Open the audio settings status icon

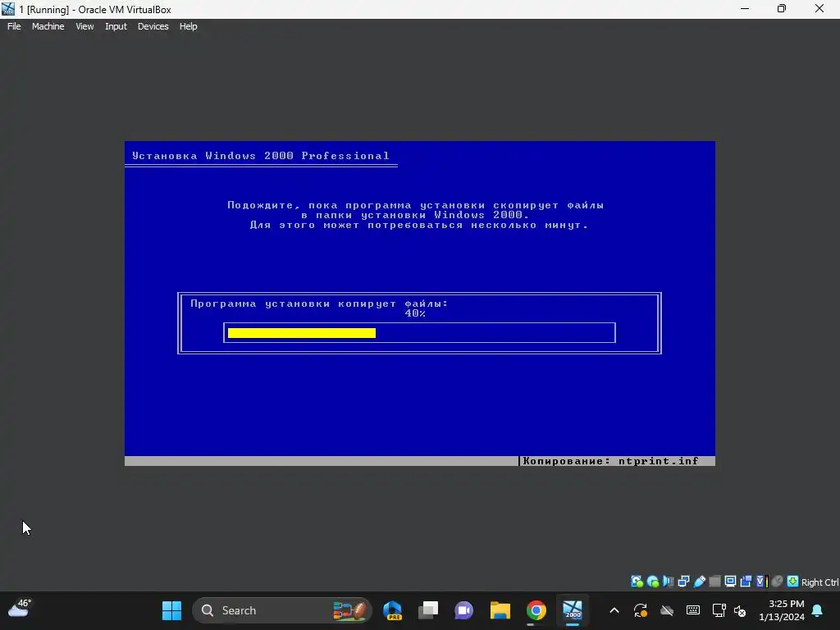[x=668, y=582]
